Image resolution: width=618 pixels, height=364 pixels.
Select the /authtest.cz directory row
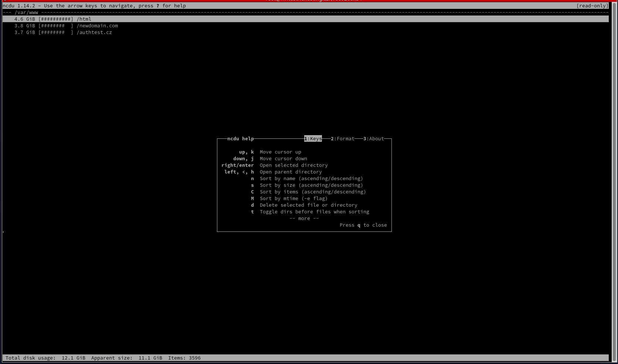point(306,32)
